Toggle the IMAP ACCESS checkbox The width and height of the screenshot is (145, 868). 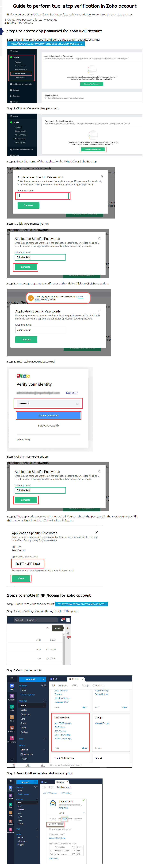(x=50, y=824)
